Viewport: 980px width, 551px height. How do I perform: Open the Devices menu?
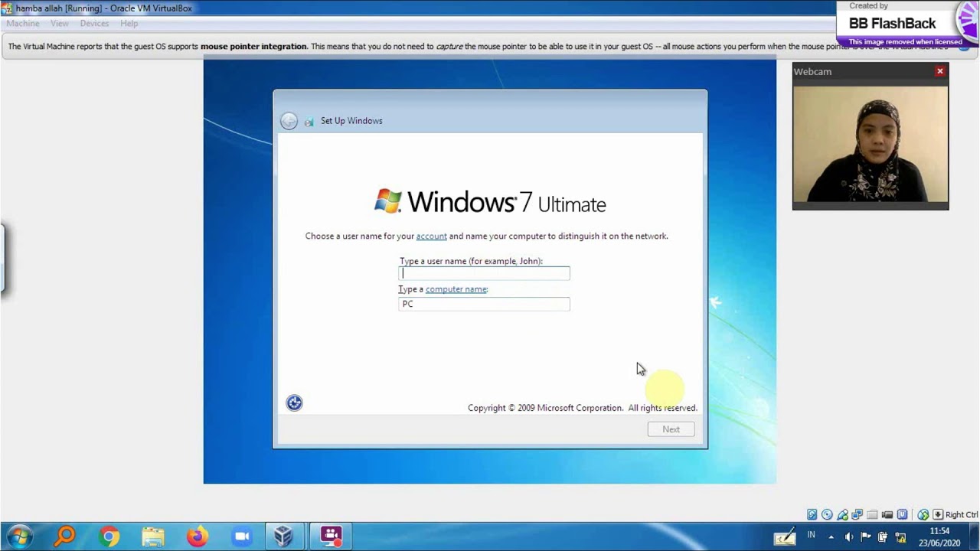[x=94, y=23]
